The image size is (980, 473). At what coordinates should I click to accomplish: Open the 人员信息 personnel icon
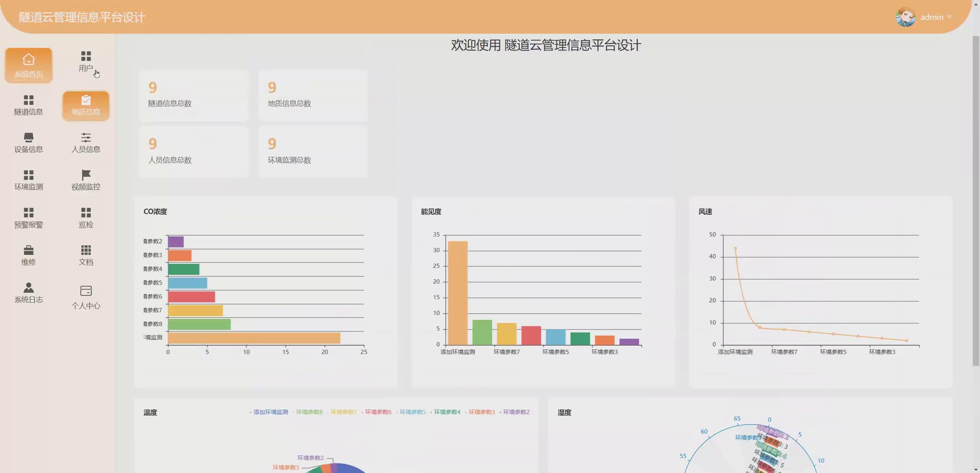85,142
